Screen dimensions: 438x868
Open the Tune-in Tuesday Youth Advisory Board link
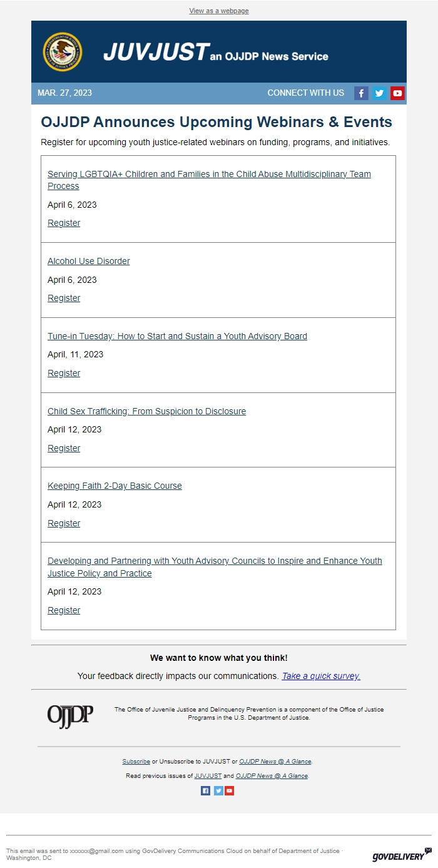pos(178,336)
